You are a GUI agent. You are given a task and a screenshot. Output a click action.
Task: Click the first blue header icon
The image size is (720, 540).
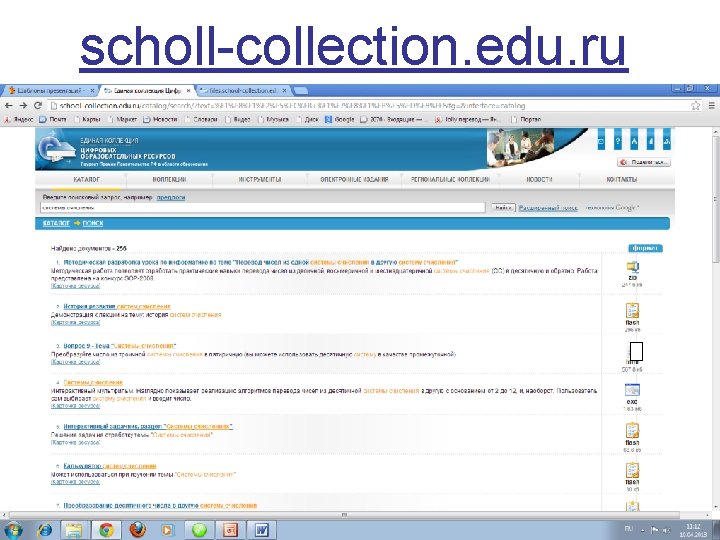601,141
